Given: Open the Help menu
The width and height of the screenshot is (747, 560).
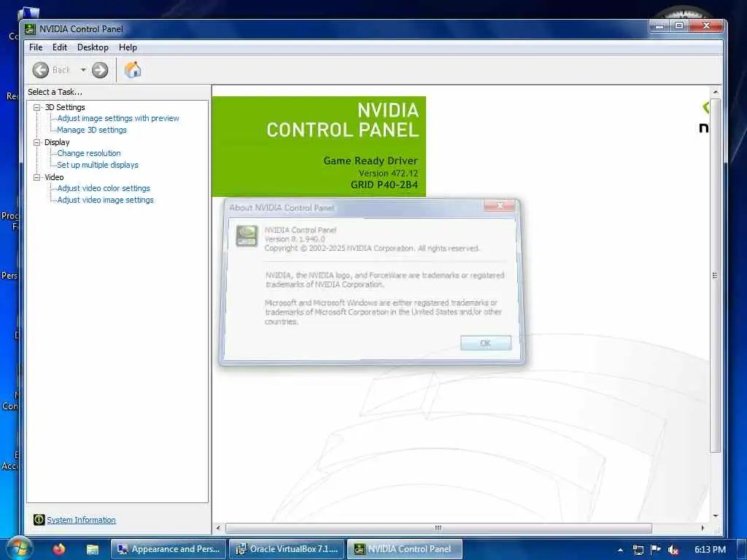Looking at the screenshot, I should point(128,47).
